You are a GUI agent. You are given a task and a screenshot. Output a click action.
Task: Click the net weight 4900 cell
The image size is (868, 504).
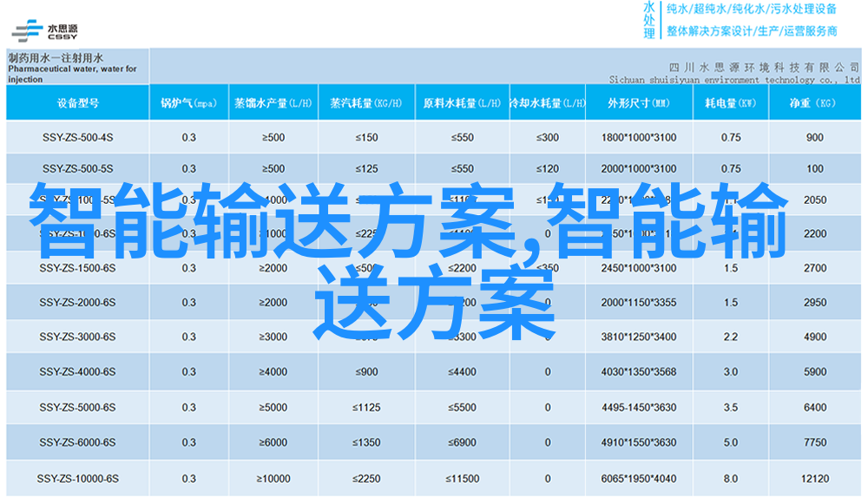(815, 337)
